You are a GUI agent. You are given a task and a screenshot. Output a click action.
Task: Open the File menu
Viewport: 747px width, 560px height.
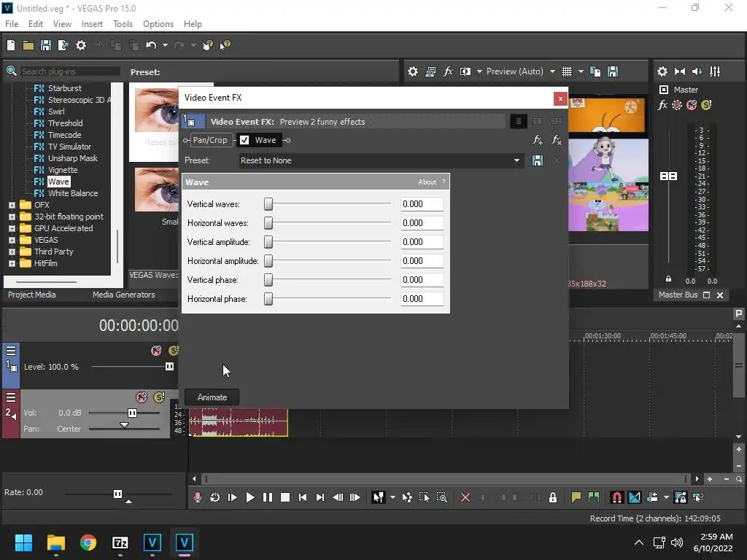coord(12,24)
